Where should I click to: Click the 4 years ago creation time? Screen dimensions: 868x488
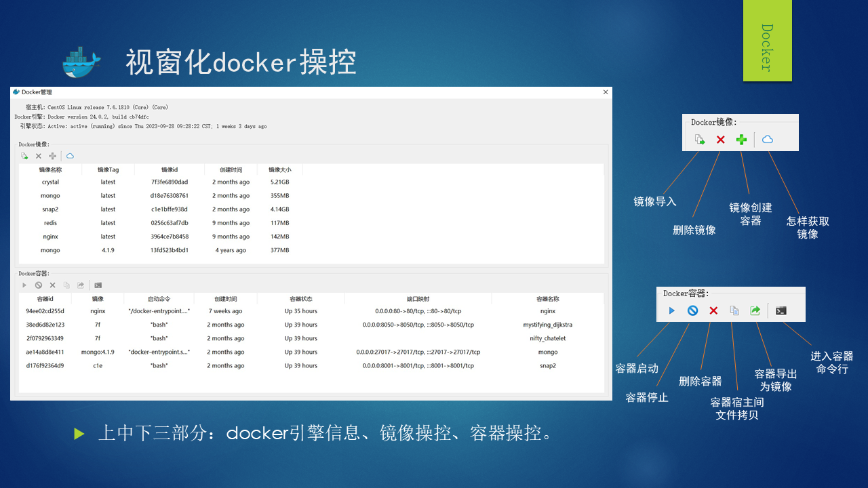pos(231,250)
